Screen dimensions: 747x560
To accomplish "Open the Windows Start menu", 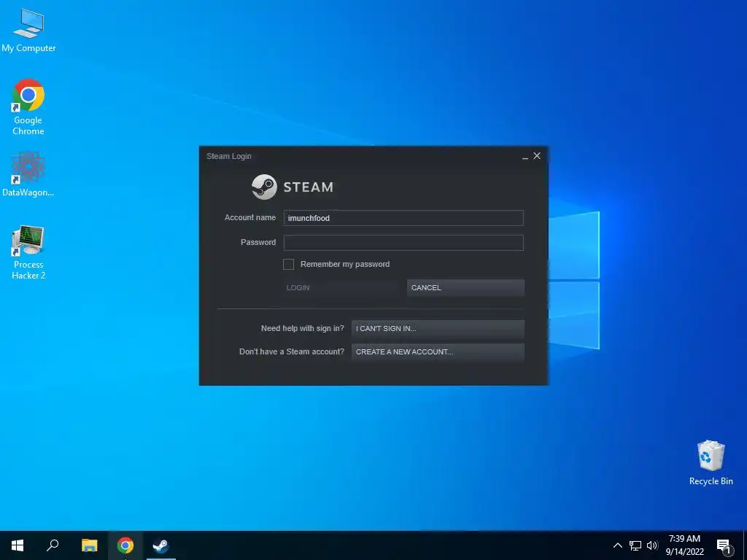I will pos(18,545).
